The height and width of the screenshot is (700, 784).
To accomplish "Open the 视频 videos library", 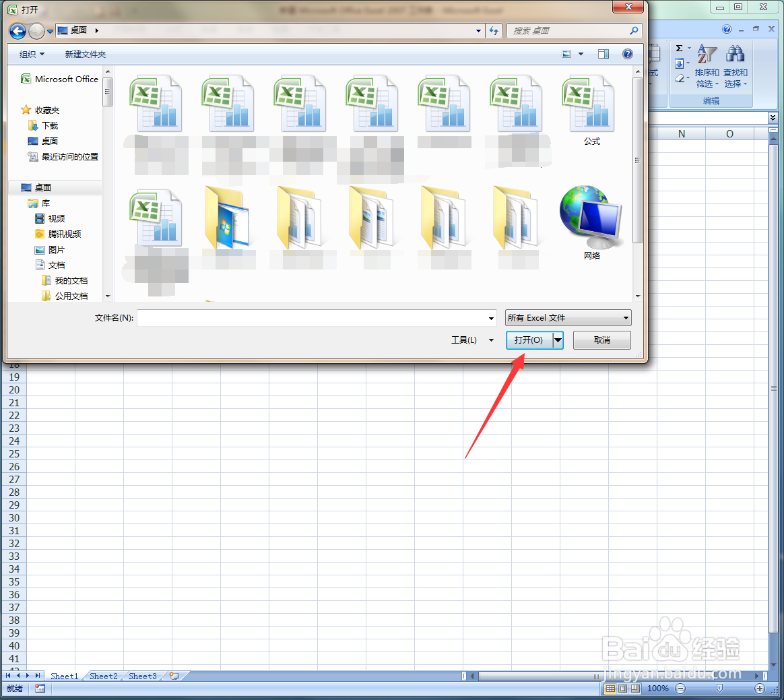I will pos(50,218).
